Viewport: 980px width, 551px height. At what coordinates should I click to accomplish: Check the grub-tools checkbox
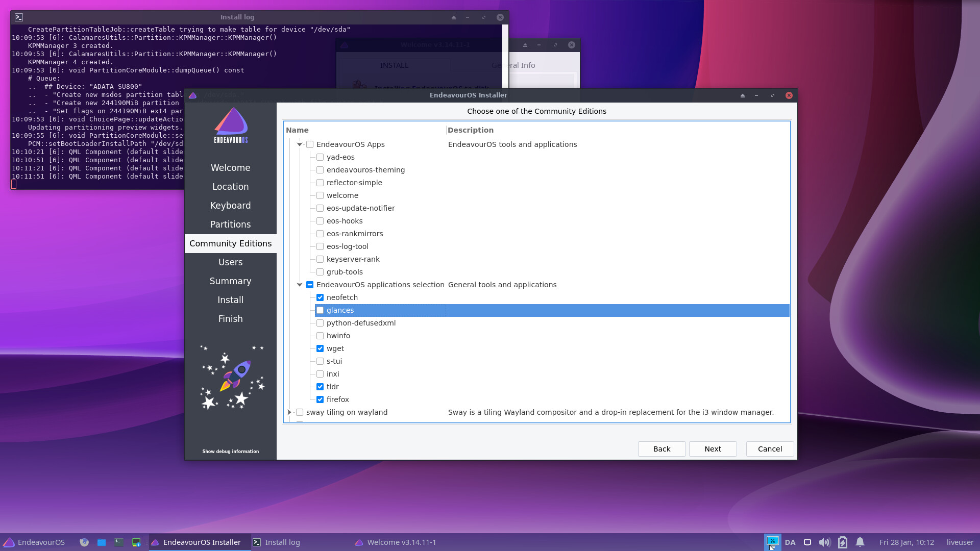pos(320,272)
